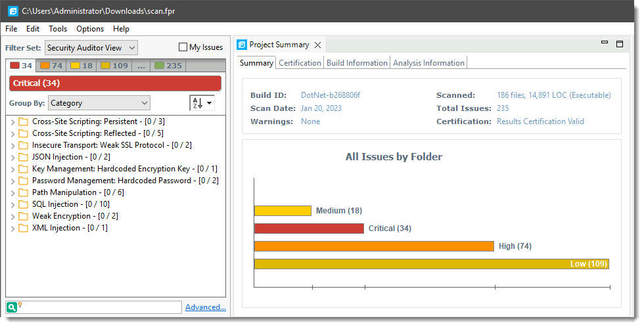Open the Tools menu
This screenshot has width=644, height=327.
point(58,29)
